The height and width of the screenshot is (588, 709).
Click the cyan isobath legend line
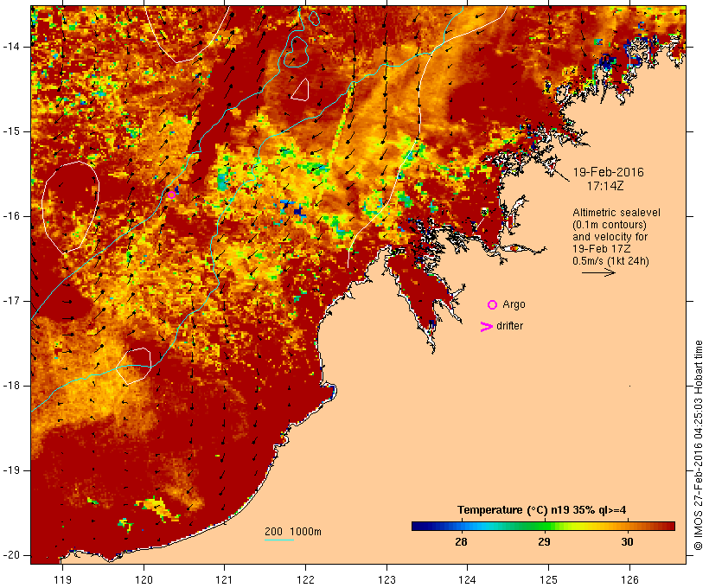click(x=279, y=540)
